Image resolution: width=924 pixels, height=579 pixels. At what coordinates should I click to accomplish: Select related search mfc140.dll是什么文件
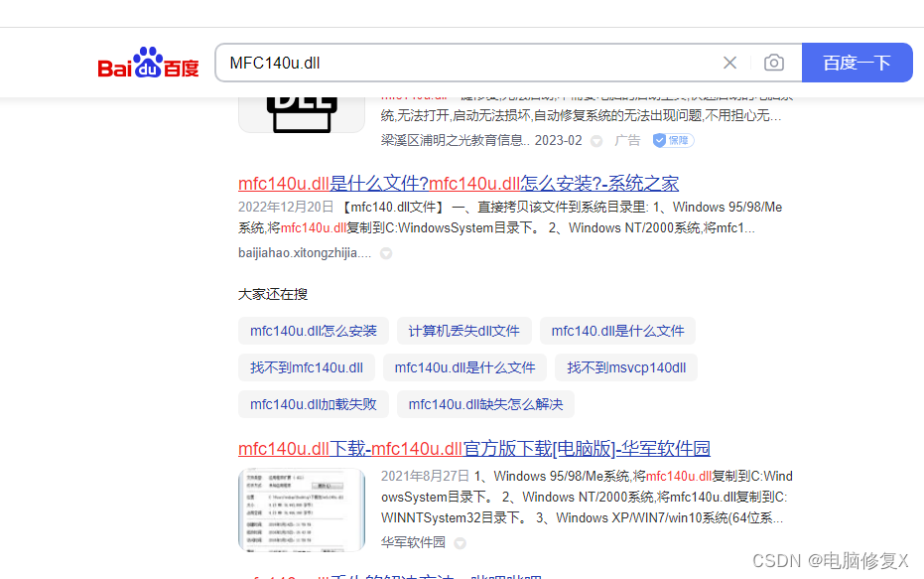click(x=617, y=331)
